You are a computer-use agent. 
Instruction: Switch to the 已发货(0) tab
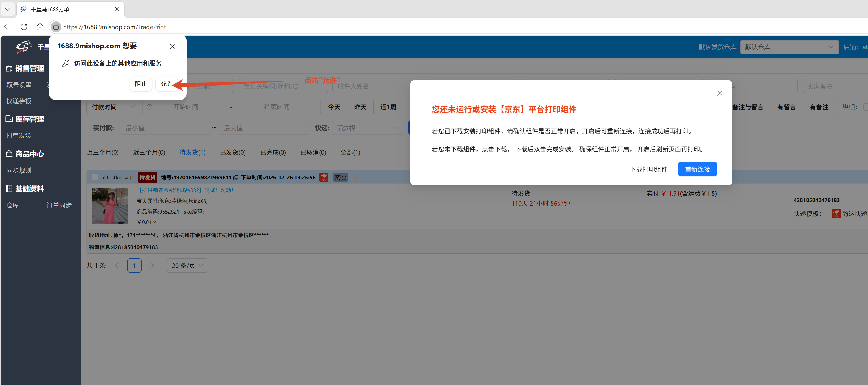pyautogui.click(x=233, y=152)
